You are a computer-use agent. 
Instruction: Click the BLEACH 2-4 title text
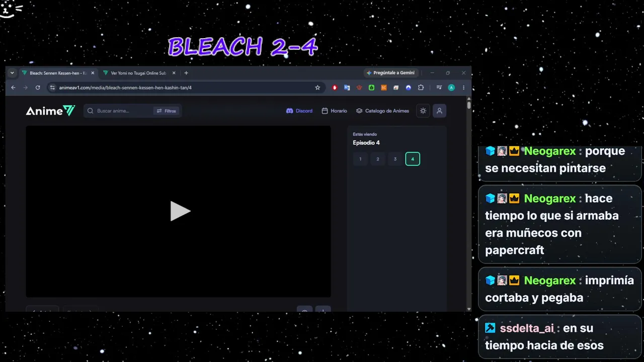[243, 47]
